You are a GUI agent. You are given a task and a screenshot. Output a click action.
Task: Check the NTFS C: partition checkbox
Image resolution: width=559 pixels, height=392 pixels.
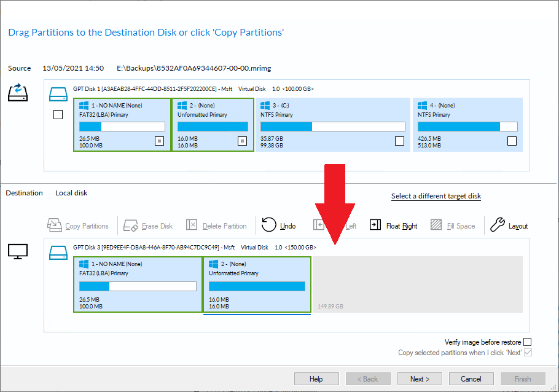tap(399, 141)
